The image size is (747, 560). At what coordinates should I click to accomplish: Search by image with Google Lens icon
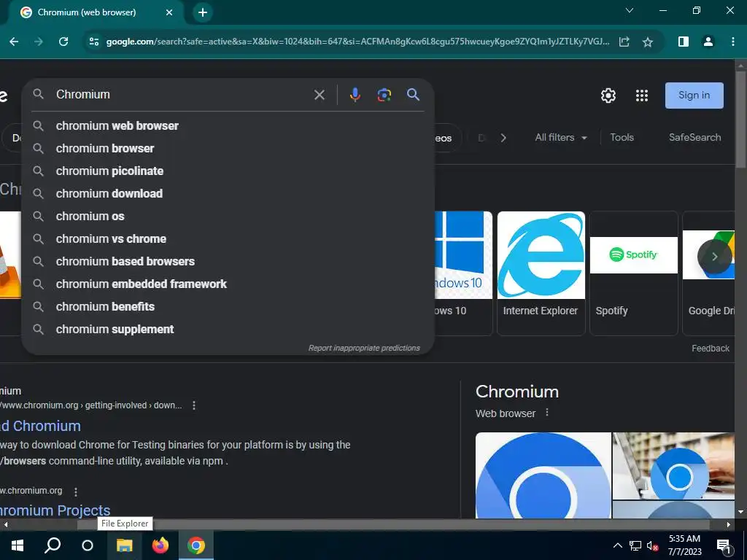(384, 95)
